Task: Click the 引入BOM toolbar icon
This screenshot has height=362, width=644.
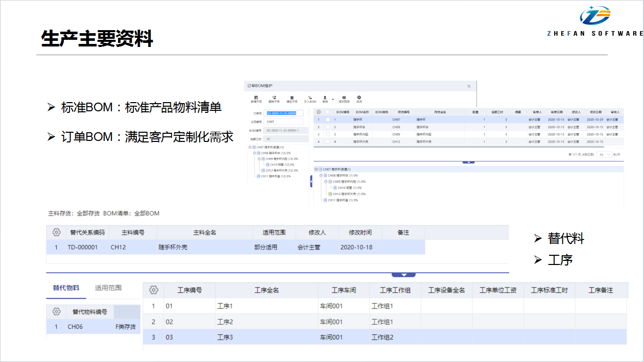Action: point(310,98)
